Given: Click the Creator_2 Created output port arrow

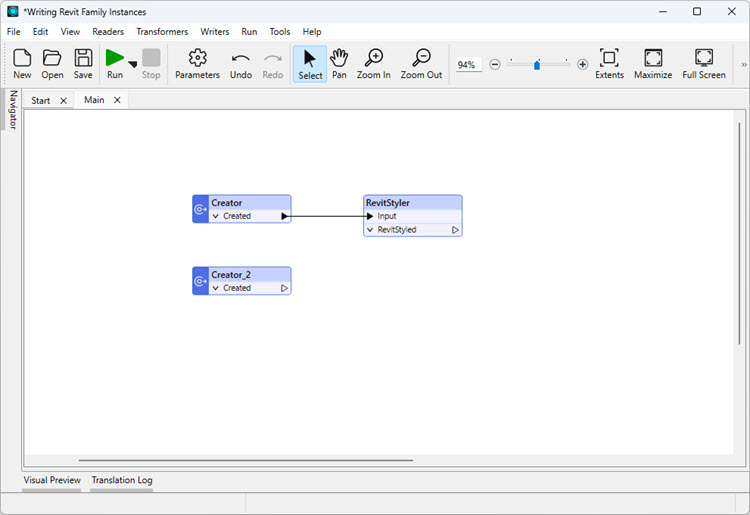Looking at the screenshot, I should [x=285, y=288].
